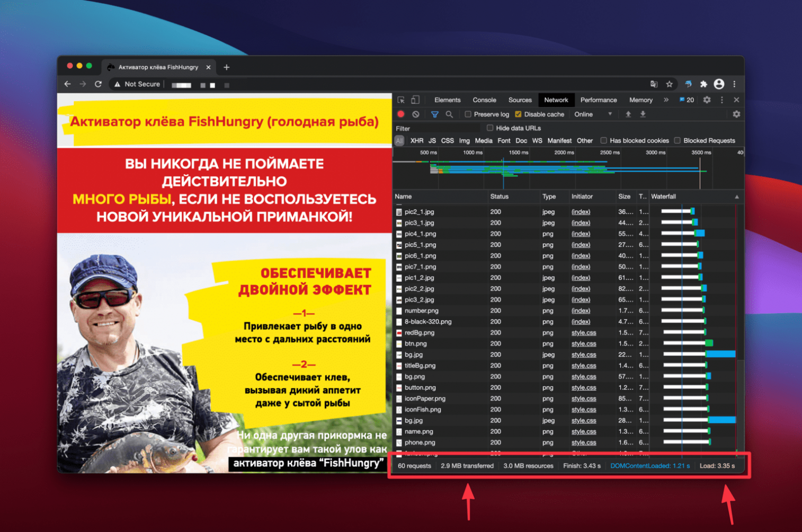The image size is (802, 532).
Task: Select the btn.png request row
Action: click(565, 343)
